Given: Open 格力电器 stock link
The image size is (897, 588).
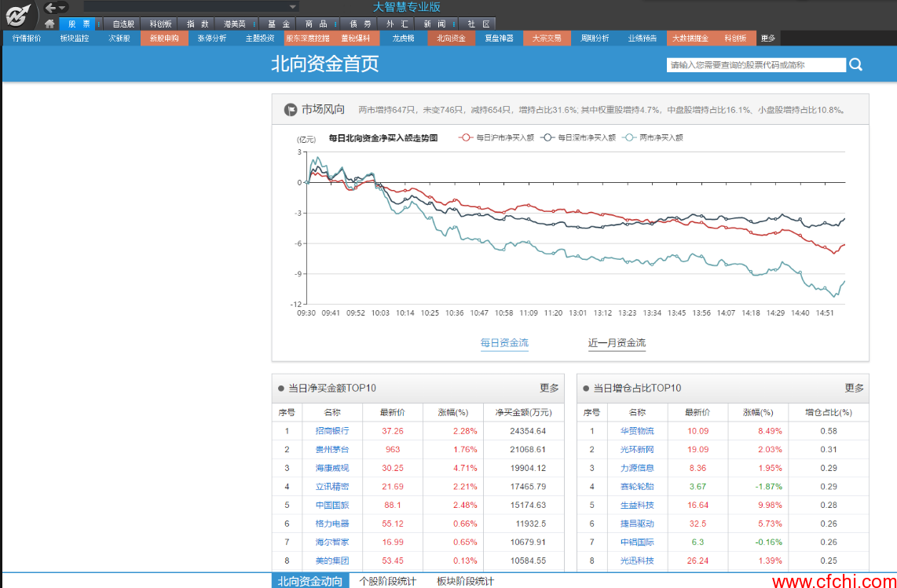Looking at the screenshot, I should click(331, 524).
